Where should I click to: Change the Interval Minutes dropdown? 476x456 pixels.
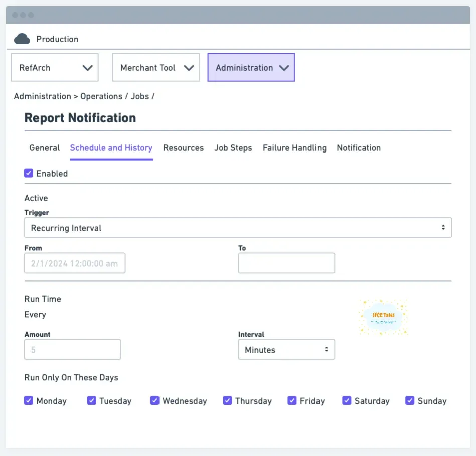point(286,350)
